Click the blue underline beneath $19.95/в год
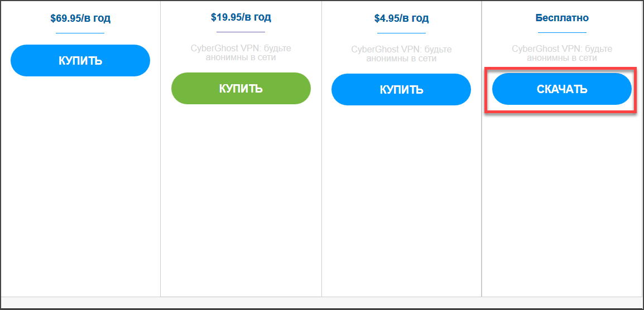This screenshot has width=644, height=310. pos(241,32)
